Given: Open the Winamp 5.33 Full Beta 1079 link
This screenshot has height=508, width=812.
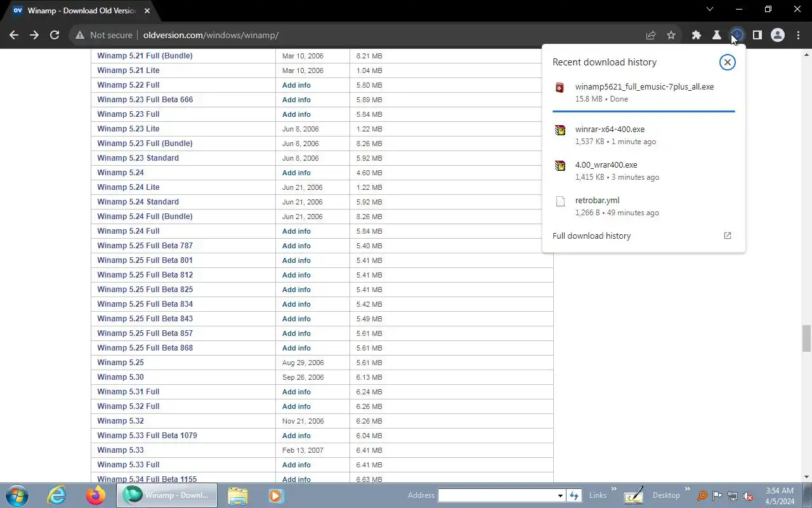Looking at the screenshot, I should click(147, 436).
